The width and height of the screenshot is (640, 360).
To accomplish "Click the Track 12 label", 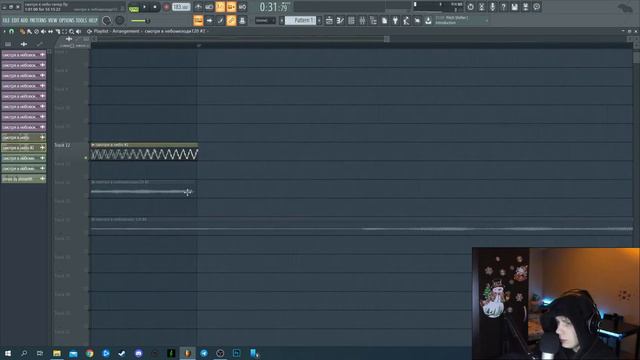I will coord(62,145).
